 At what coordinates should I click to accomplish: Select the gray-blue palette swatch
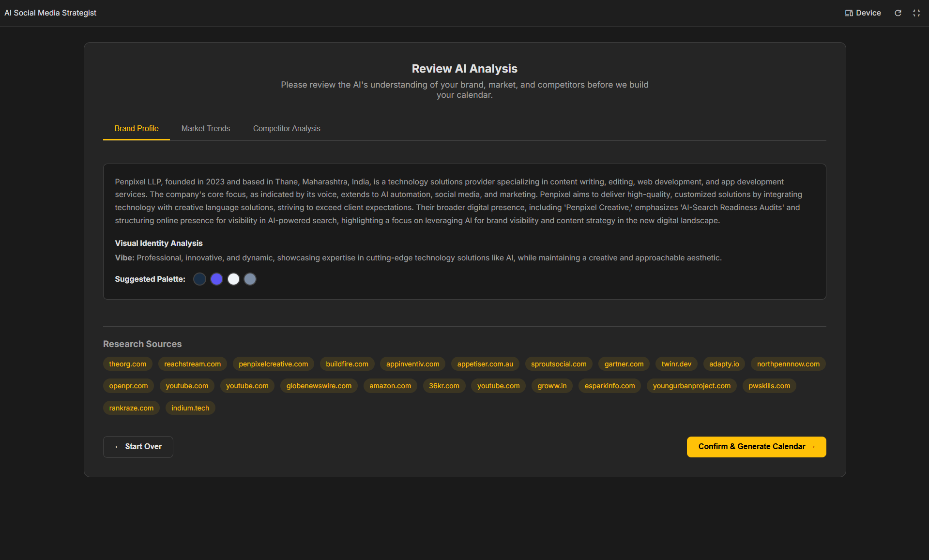pos(250,279)
